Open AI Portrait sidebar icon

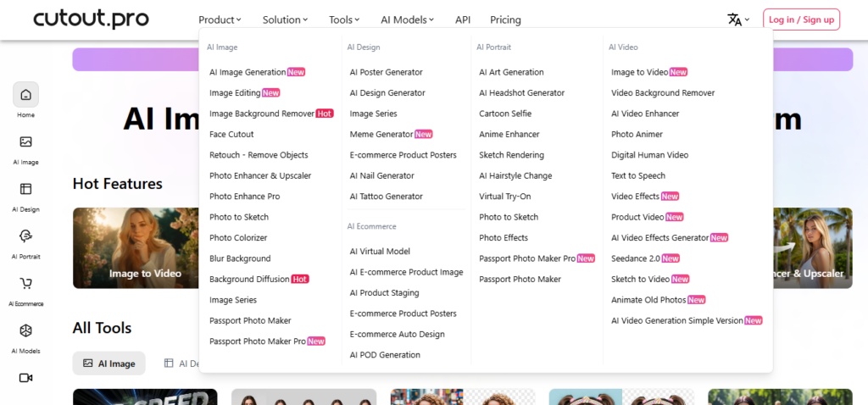coord(25,236)
